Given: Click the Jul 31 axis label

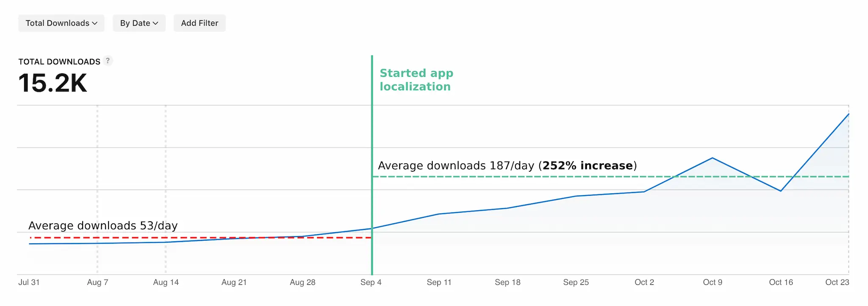Looking at the screenshot, I should coord(29,282).
